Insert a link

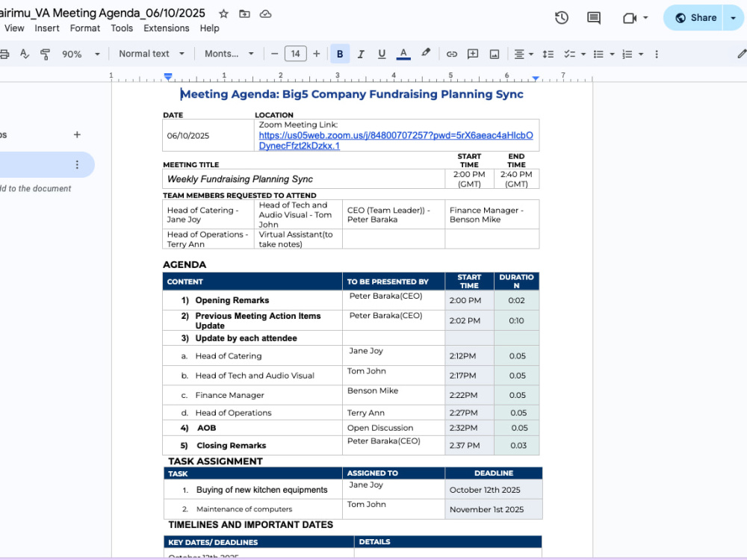[x=451, y=54]
